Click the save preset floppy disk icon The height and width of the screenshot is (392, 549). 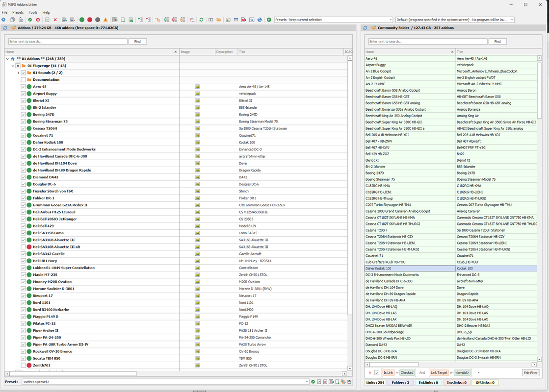click(x=349, y=382)
